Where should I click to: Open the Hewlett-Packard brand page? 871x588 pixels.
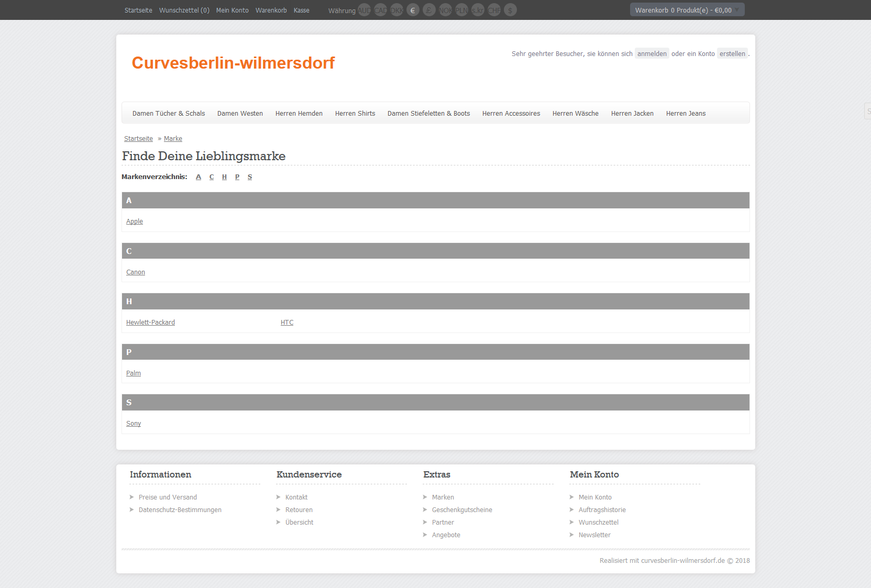click(x=150, y=322)
